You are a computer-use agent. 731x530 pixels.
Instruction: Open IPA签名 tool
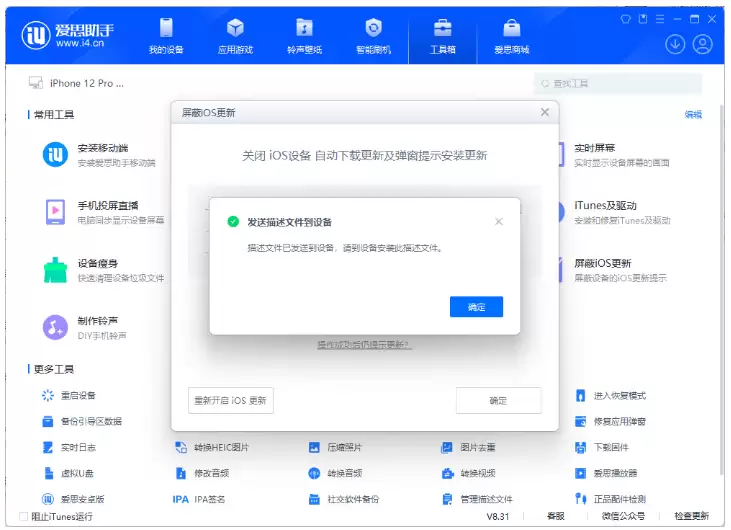coord(199,499)
